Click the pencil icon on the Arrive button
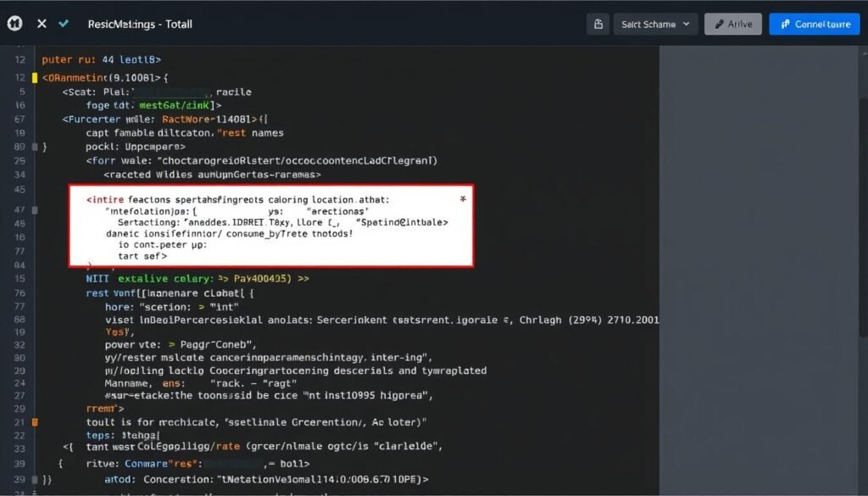The height and width of the screenshot is (496, 868). (717, 24)
